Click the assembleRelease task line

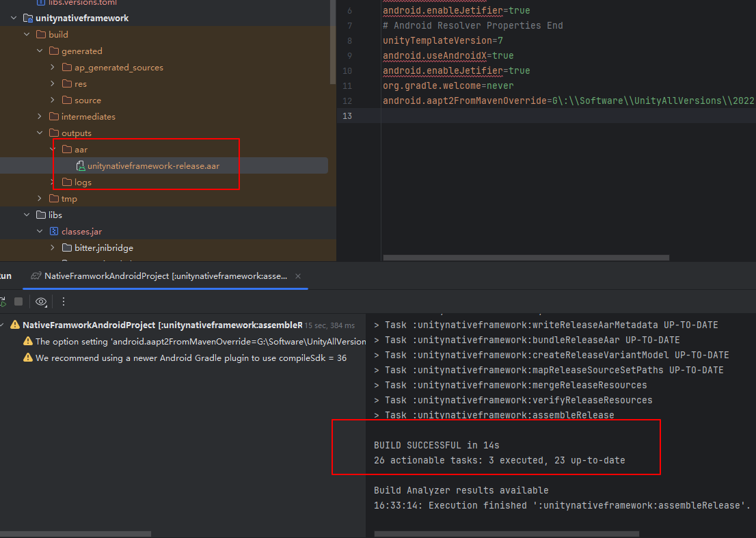point(494,415)
